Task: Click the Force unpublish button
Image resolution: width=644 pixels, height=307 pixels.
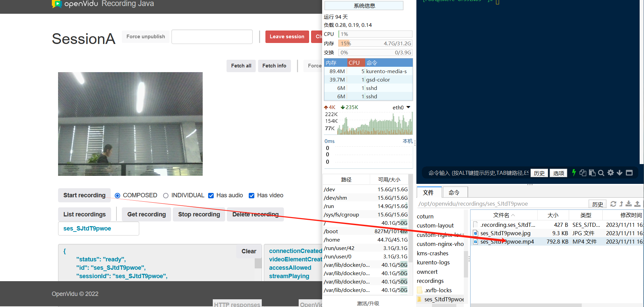Action: pos(146,37)
